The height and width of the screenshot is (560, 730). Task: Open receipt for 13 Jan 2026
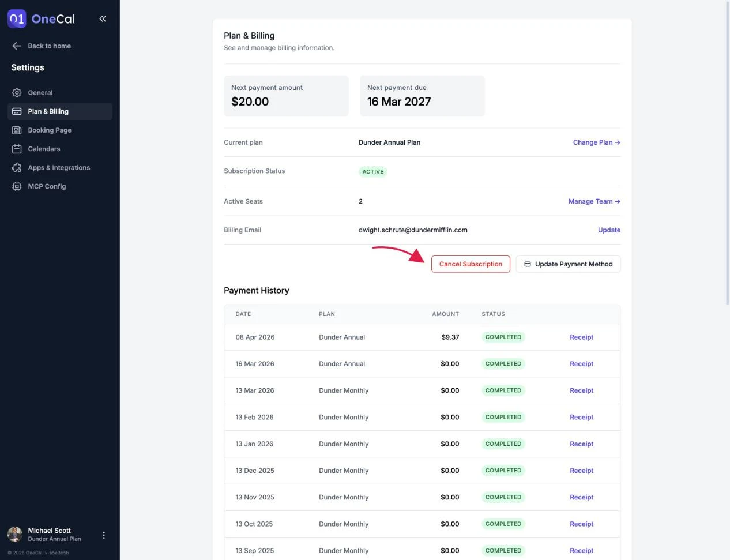581,444
